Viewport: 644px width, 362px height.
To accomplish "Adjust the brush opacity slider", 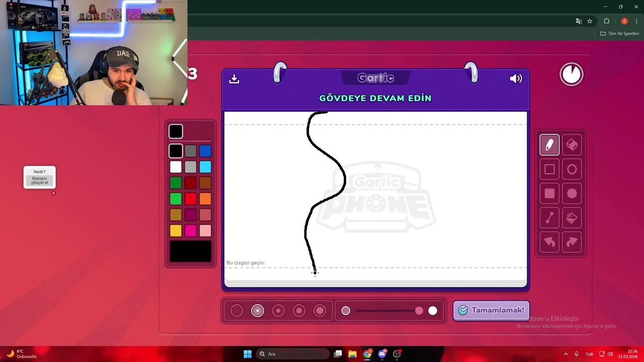I will [x=389, y=311].
